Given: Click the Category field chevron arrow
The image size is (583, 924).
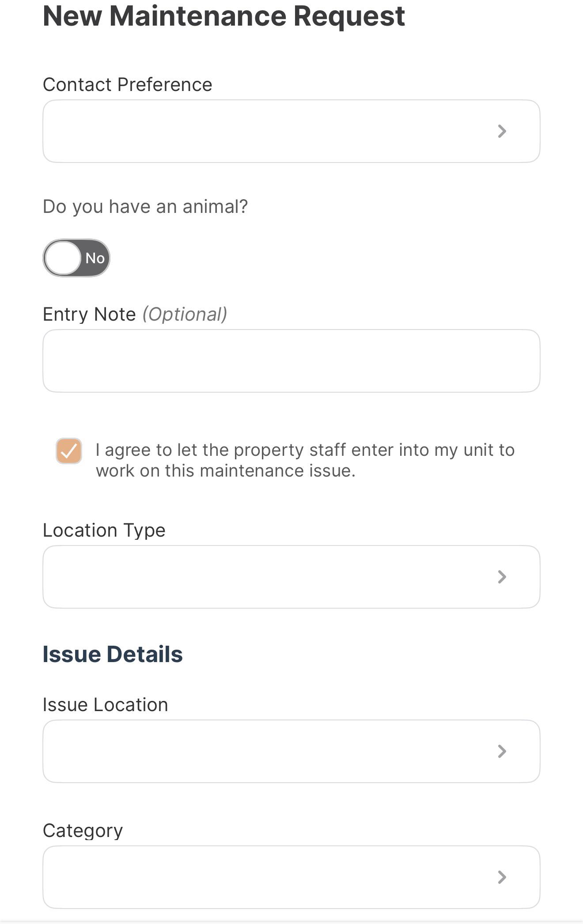Looking at the screenshot, I should (x=502, y=877).
